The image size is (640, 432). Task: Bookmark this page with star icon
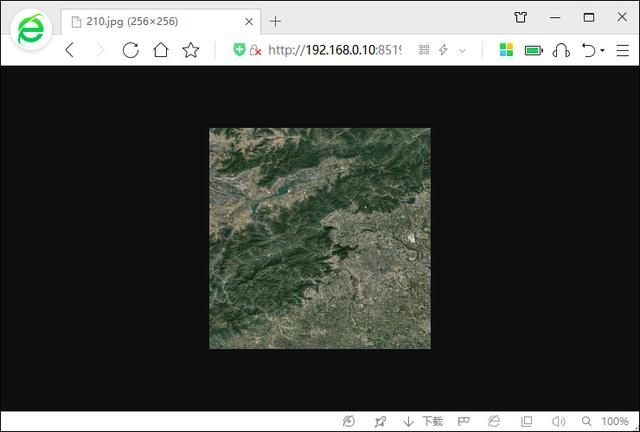191,50
